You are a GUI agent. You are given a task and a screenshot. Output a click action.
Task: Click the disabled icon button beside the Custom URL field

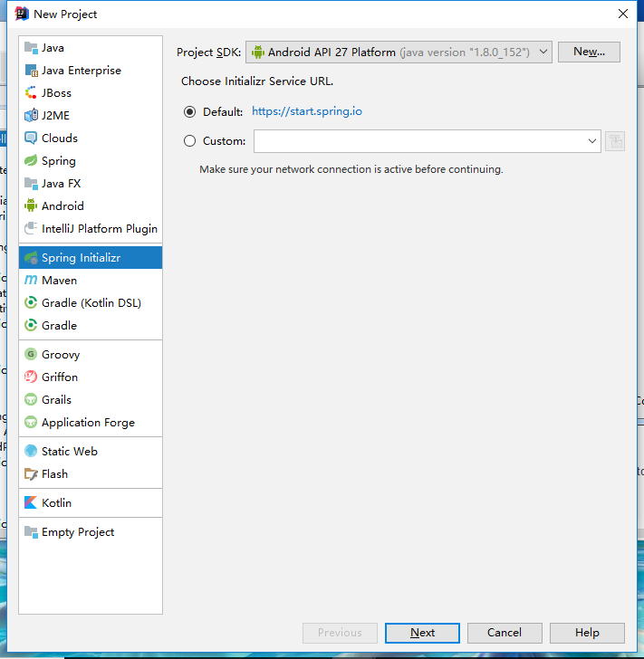(x=615, y=141)
